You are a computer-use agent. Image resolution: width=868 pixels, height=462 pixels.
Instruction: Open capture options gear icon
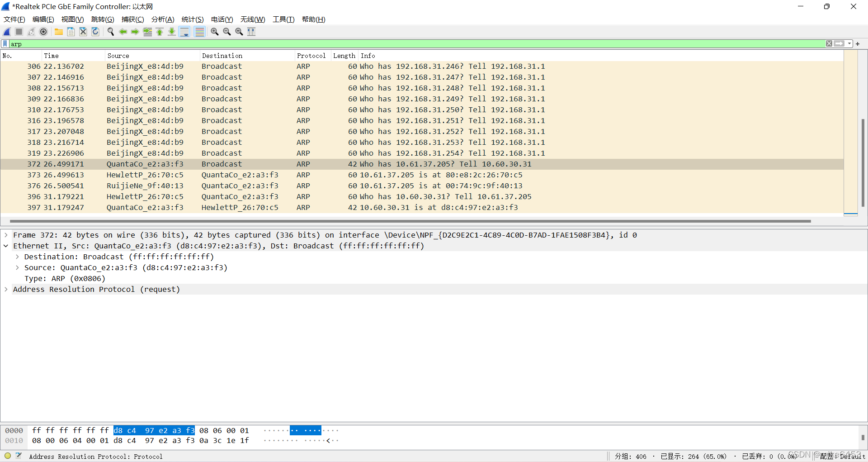tap(43, 32)
